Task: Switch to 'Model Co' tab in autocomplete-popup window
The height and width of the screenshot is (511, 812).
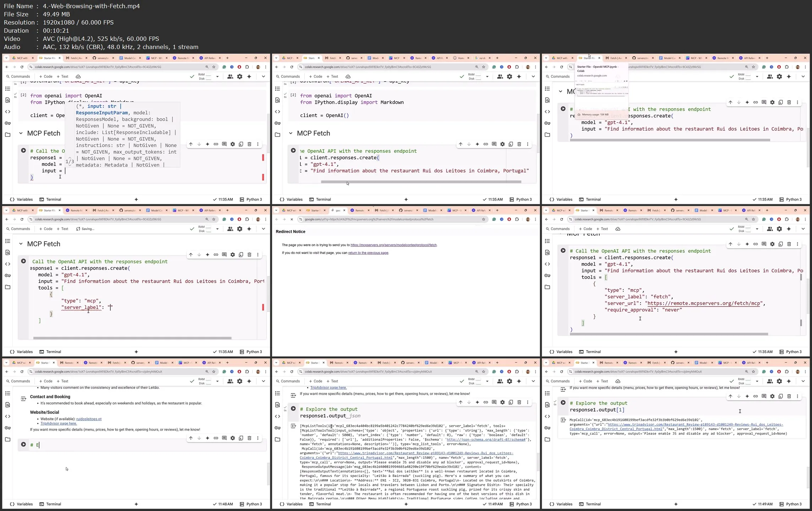Action: (130, 58)
